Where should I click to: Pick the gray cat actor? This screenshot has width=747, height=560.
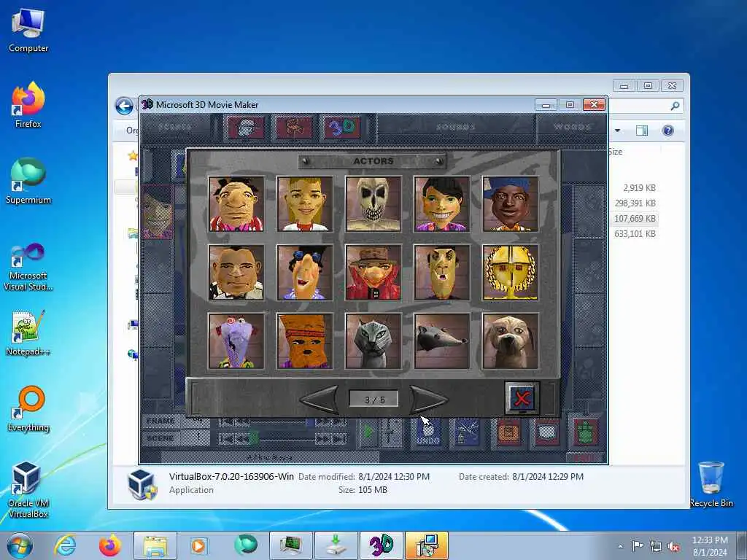pyautogui.click(x=373, y=341)
